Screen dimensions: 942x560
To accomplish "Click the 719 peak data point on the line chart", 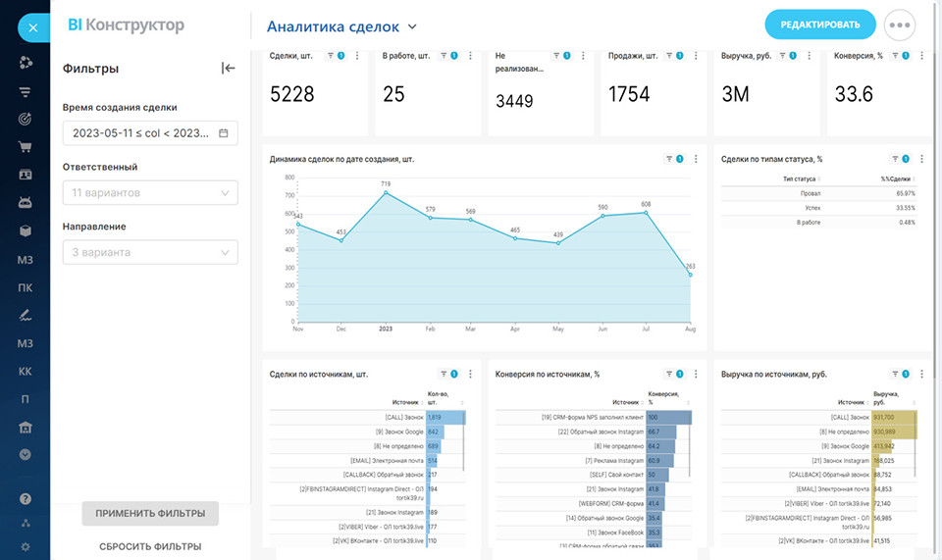I will pos(386,192).
